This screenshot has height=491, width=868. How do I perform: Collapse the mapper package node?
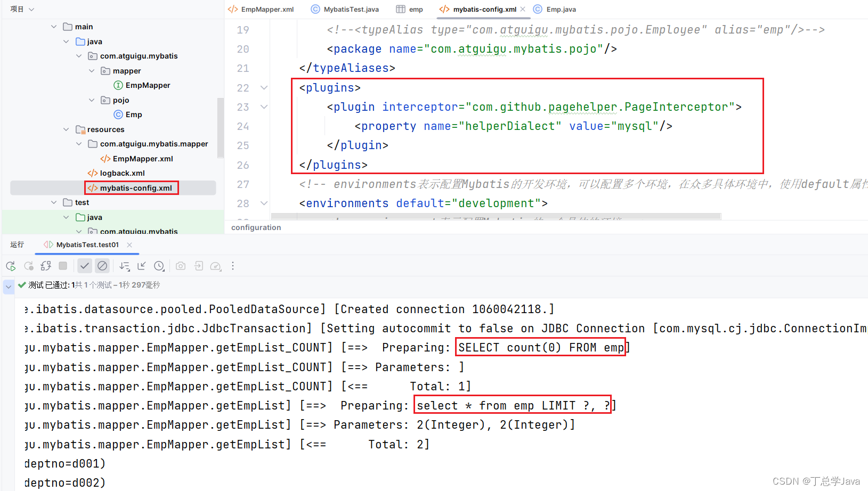click(x=92, y=71)
